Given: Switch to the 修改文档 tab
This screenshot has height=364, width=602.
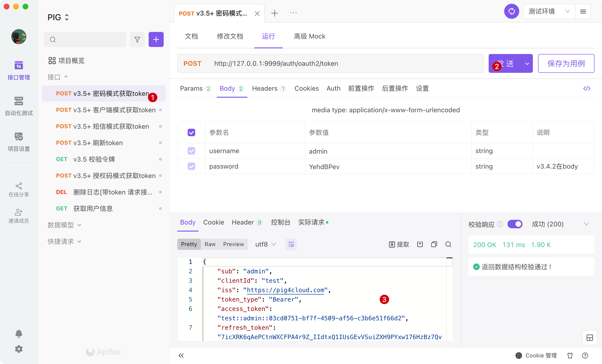Looking at the screenshot, I should click(230, 36).
